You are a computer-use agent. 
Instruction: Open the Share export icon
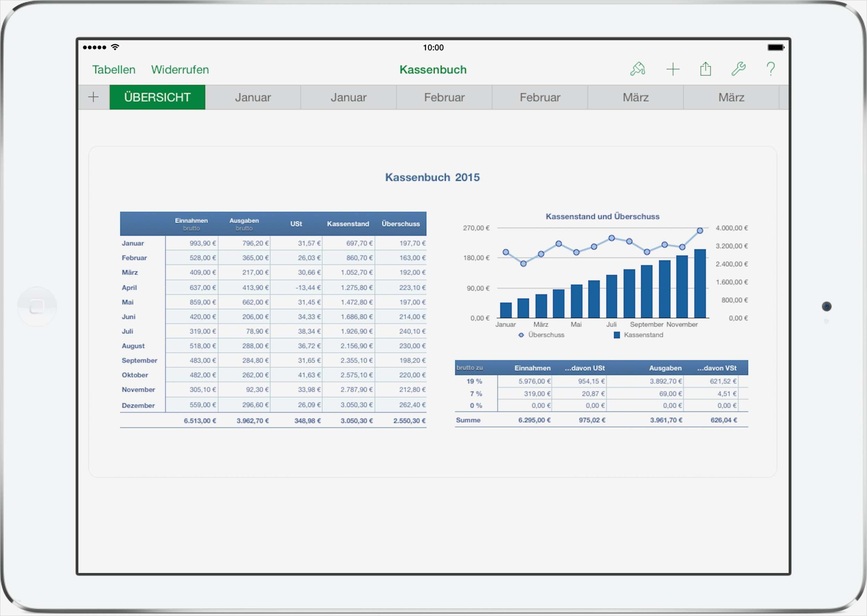click(x=705, y=69)
